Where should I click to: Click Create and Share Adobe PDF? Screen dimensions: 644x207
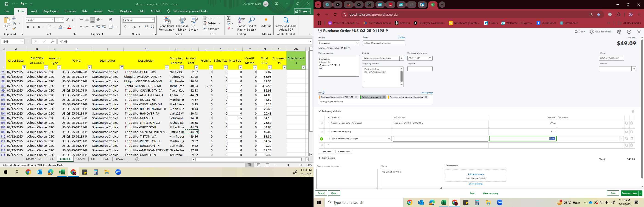[286, 24]
